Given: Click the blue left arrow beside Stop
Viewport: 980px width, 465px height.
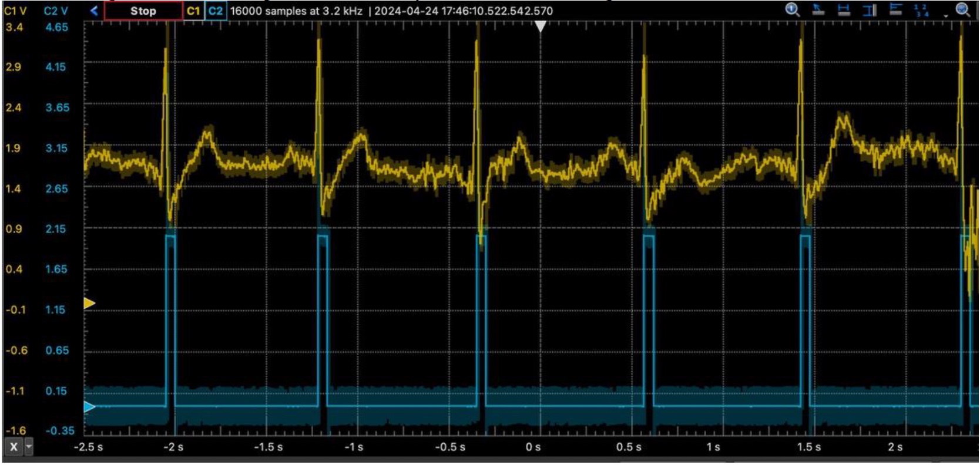Looking at the screenshot, I should [94, 11].
